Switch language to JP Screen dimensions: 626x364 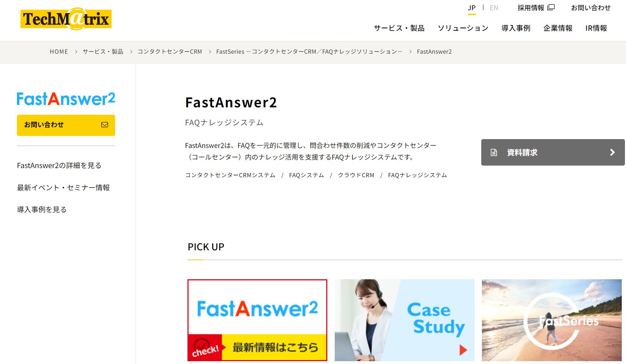pyautogui.click(x=472, y=8)
